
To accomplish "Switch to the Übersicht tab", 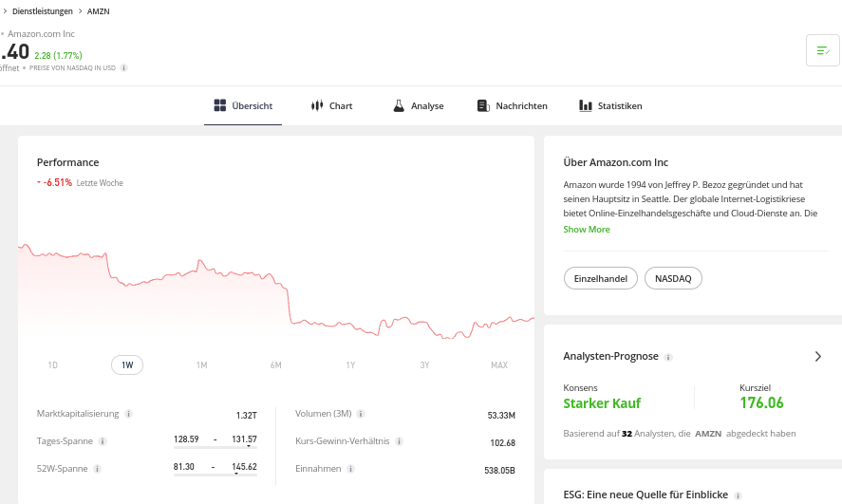I will pos(243,105).
